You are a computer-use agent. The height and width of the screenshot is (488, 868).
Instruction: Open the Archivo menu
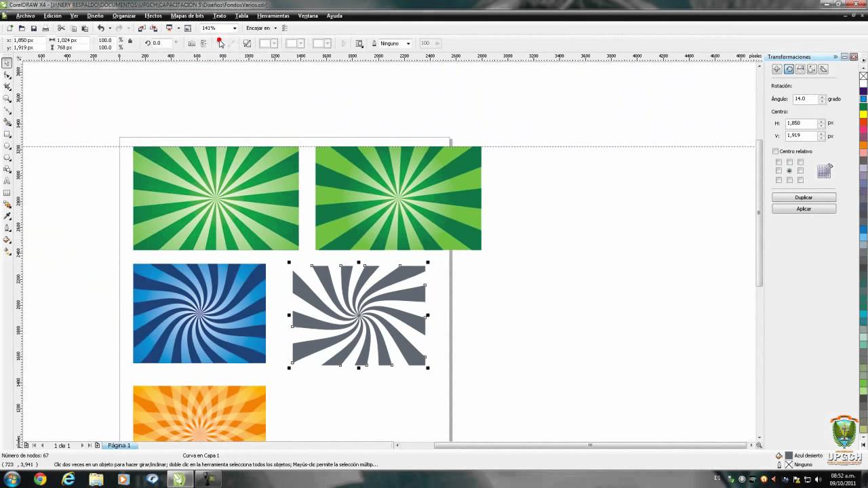25,16
